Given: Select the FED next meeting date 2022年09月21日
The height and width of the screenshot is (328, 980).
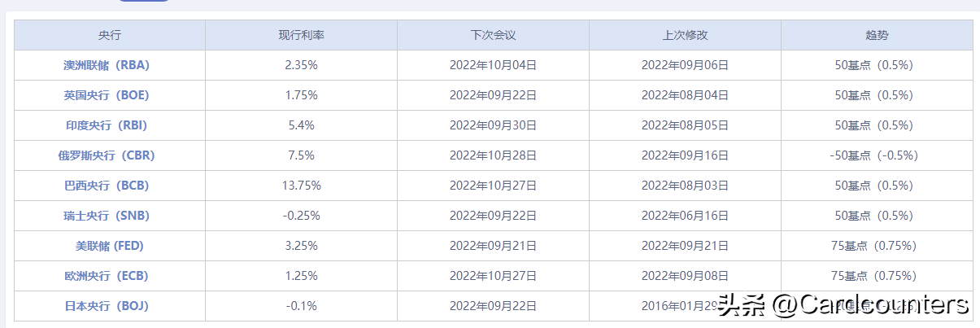Looking at the screenshot, I should point(494,246).
